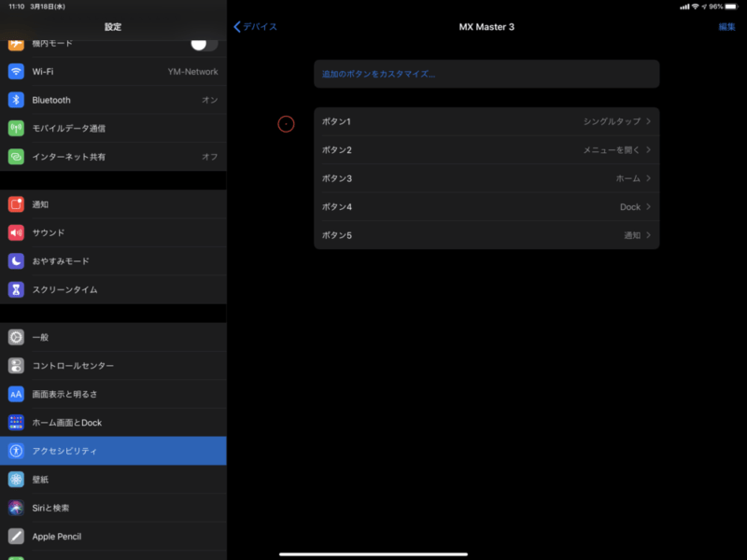Tap the 編集 edit button
This screenshot has height=560, width=747.
coord(727,27)
